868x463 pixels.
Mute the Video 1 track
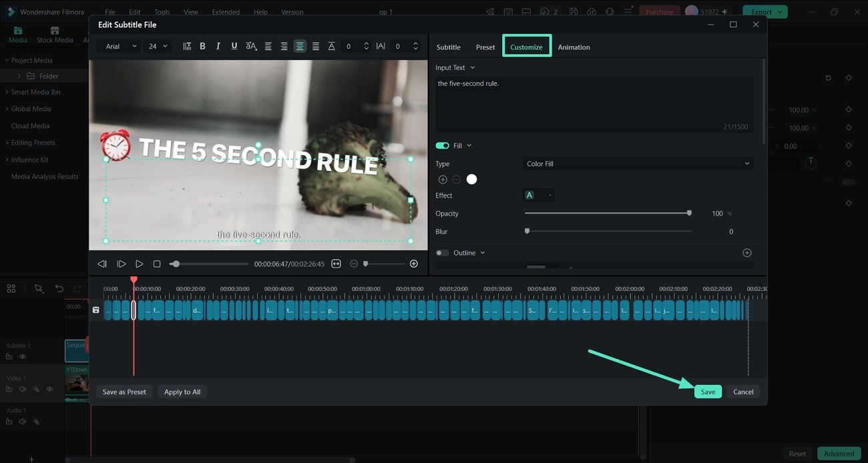pos(23,389)
